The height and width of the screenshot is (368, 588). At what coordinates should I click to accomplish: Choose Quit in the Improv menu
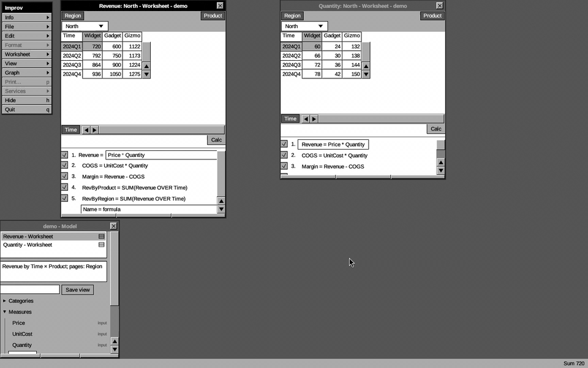26,109
